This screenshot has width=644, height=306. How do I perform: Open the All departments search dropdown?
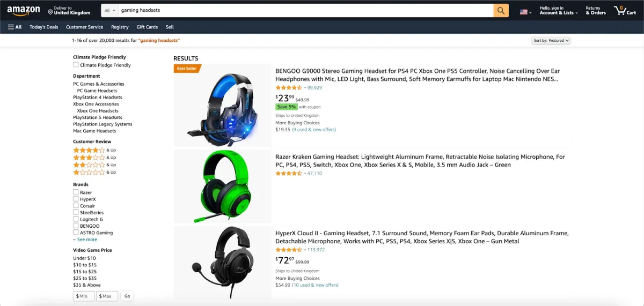(x=110, y=10)
